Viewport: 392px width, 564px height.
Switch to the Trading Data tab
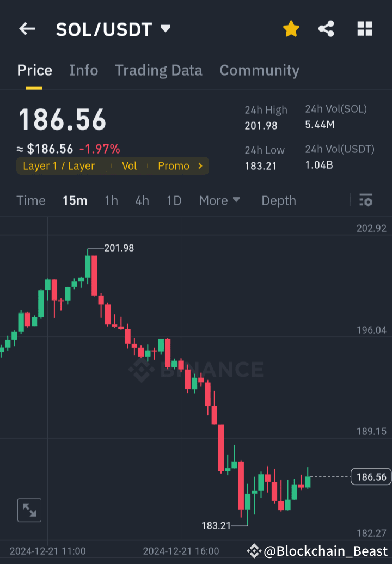[158, 70]
